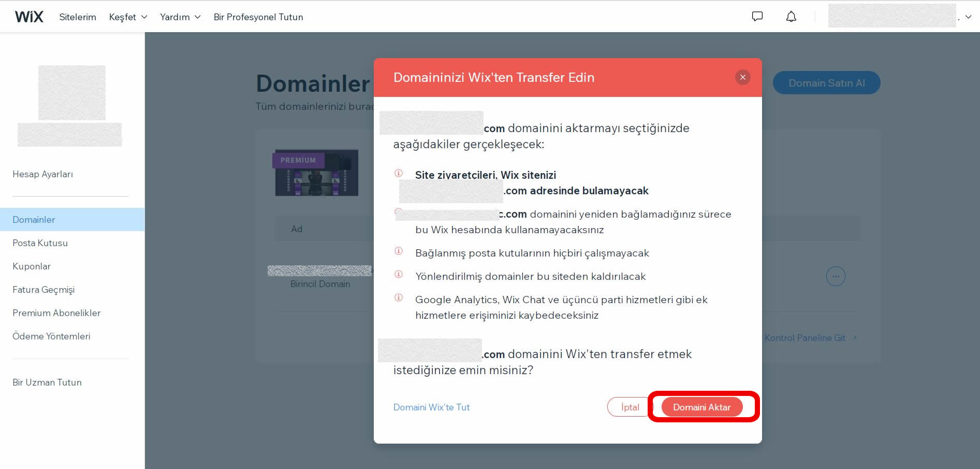Screen dimensions: 980x469
Task: Expand the Keşfet menu
Action: pos(128,17)
